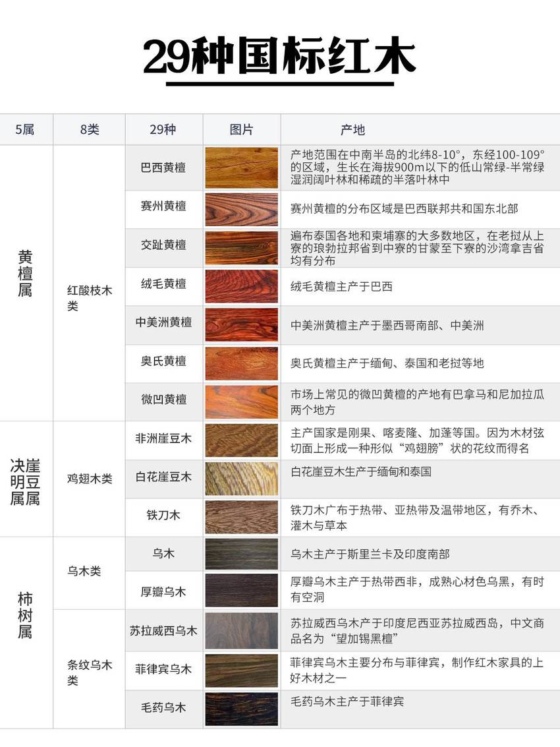Click the 铁刀木 wood image
This screenshot has height=747, width=560.
241,518
